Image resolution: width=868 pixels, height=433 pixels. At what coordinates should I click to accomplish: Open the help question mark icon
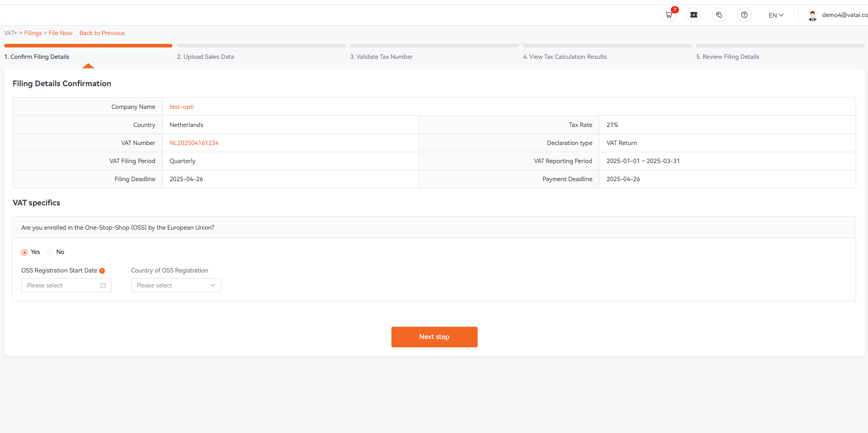tap(744, 15)
